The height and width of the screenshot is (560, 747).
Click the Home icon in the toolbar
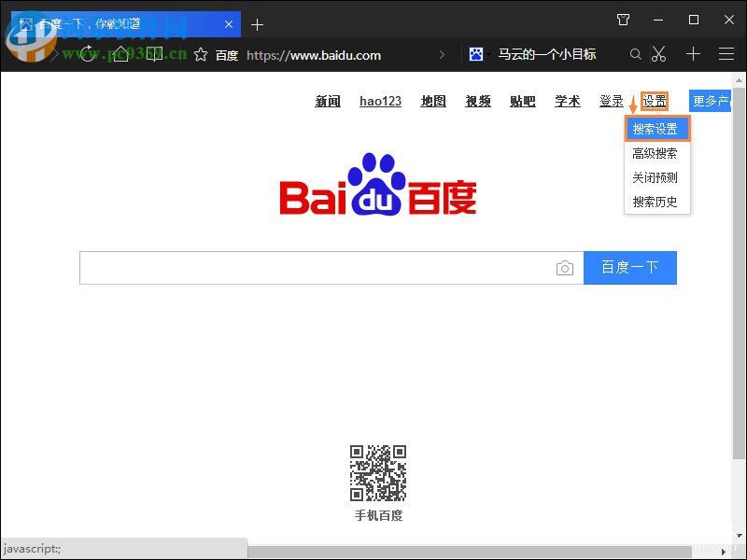tap(120, 54)
